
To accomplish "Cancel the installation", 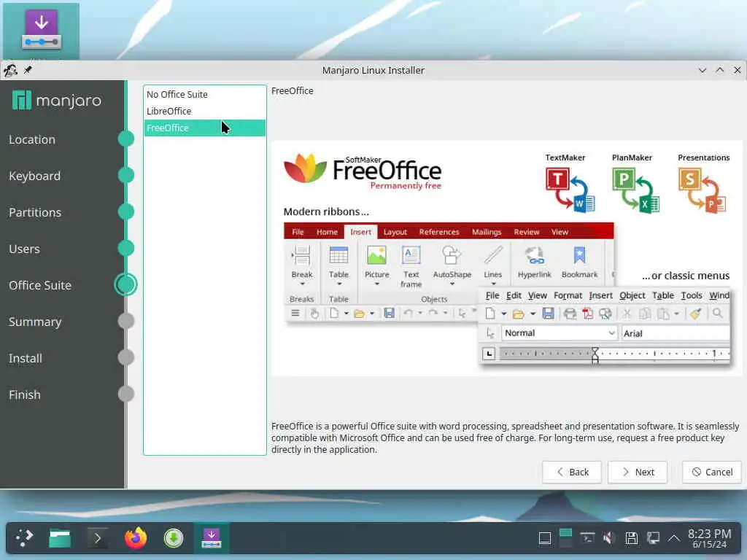I will pos(712,472).
